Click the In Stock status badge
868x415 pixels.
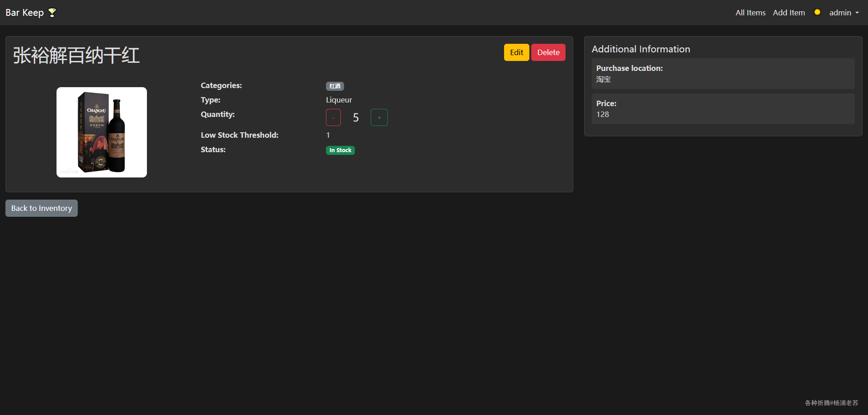point(340,150)
